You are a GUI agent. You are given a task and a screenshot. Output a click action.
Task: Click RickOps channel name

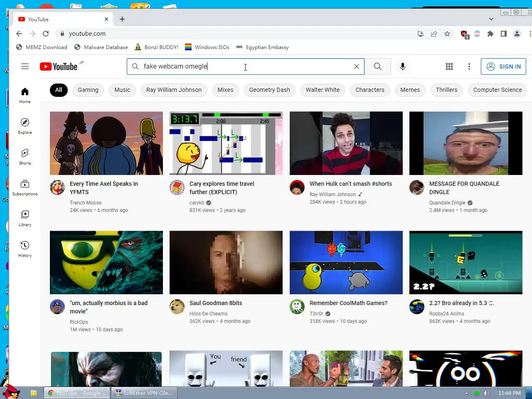[x=79, y=322]
